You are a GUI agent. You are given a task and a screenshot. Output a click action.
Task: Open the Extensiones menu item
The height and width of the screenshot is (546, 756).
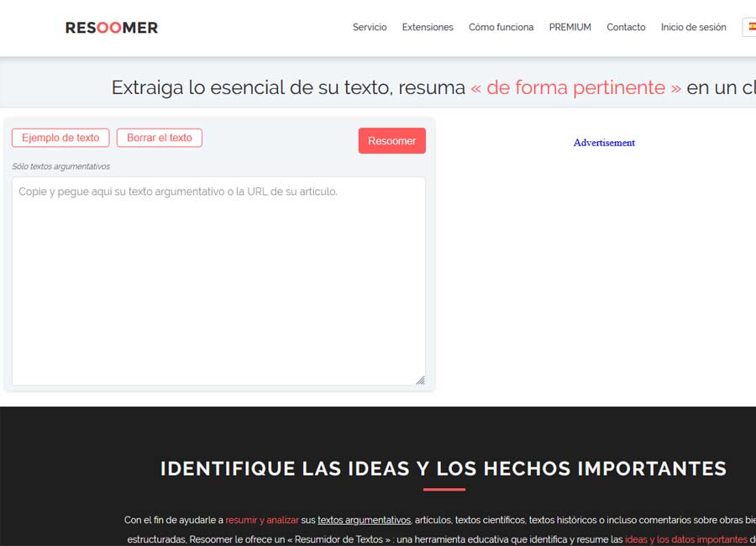(428, 28)
